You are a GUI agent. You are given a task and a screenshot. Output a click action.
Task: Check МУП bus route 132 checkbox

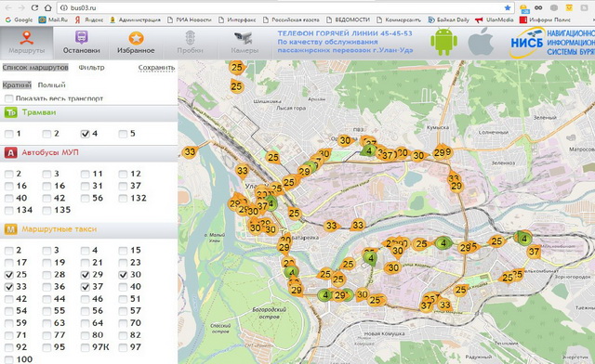[123, 198]
